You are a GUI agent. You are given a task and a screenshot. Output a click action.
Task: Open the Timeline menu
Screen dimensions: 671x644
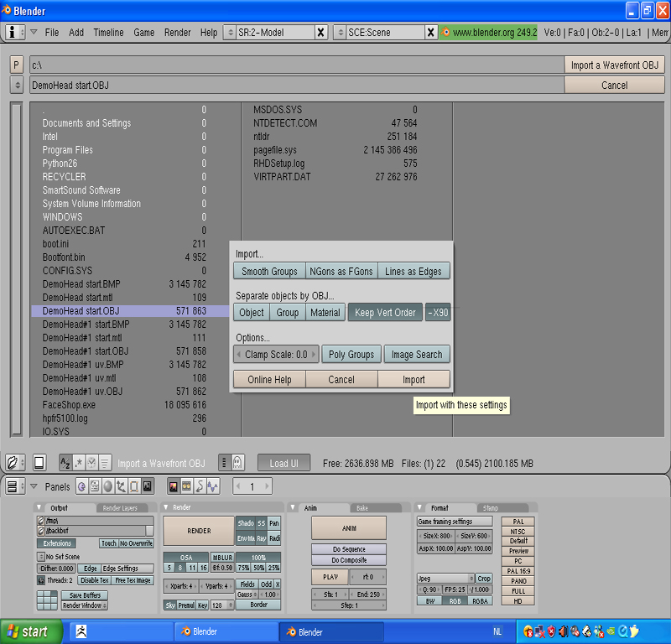point(109,33)
